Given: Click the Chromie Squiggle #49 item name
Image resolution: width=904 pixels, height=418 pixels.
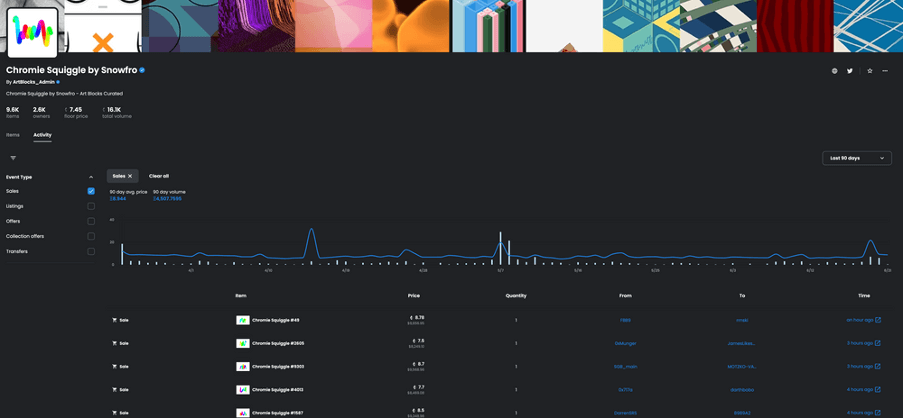Looking at the screenshot, I should click(x=276, y=320).
